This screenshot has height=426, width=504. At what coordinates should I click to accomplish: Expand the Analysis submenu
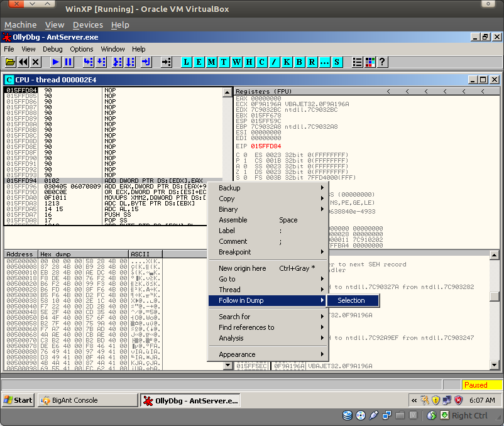[268, 338]
